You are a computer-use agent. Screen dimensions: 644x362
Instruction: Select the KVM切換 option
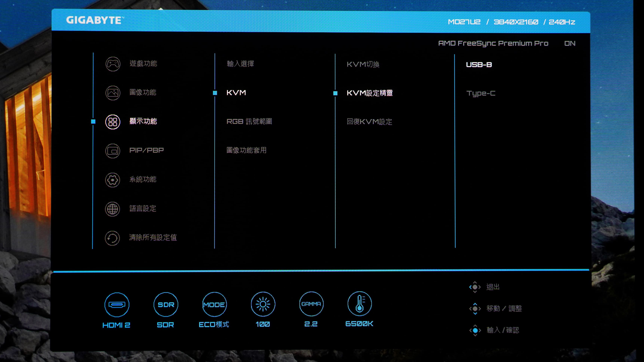(x=363, y=64)
